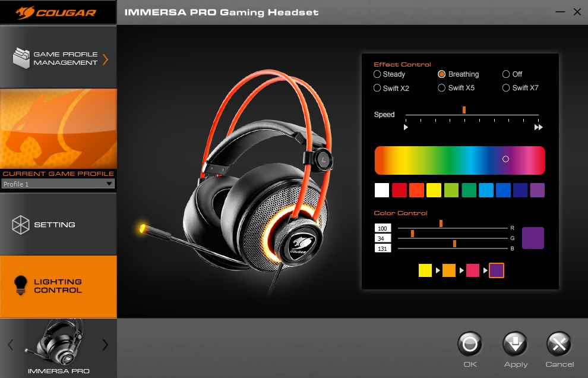The image size is (588, 378).
Task: Open Game Profile Management section
Action: pyautogui.click(x=58, y=57)
